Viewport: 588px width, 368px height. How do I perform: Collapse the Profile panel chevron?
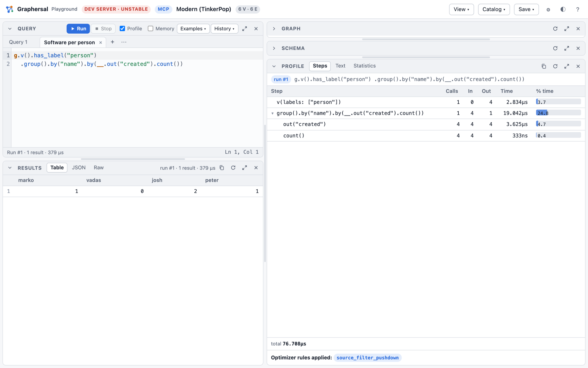tap(274, 66)
